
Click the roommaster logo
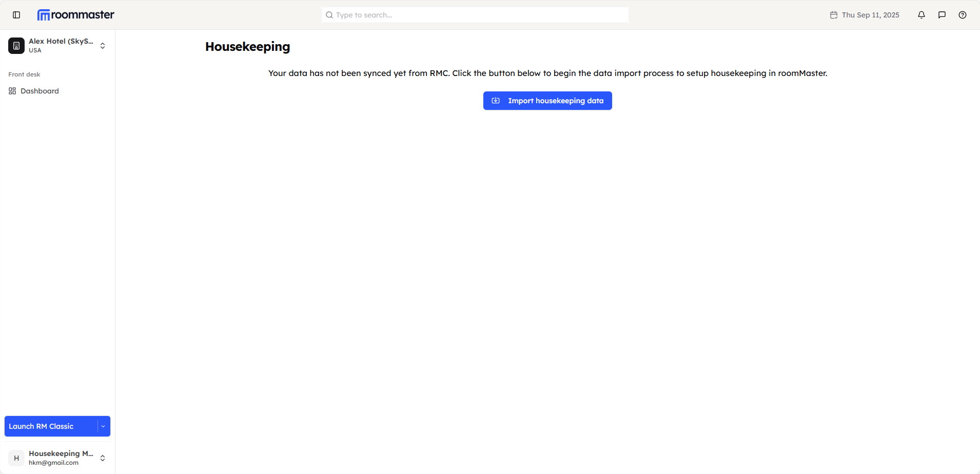76,15
